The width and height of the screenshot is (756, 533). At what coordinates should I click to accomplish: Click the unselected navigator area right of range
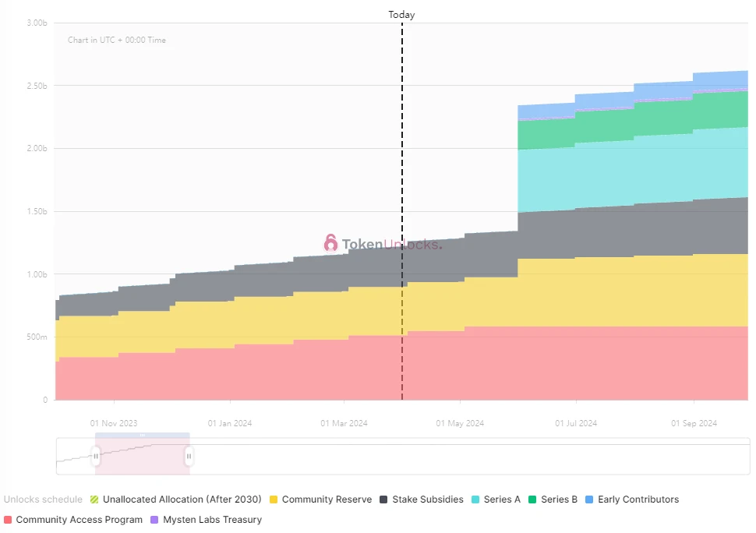tap(468, 458)
